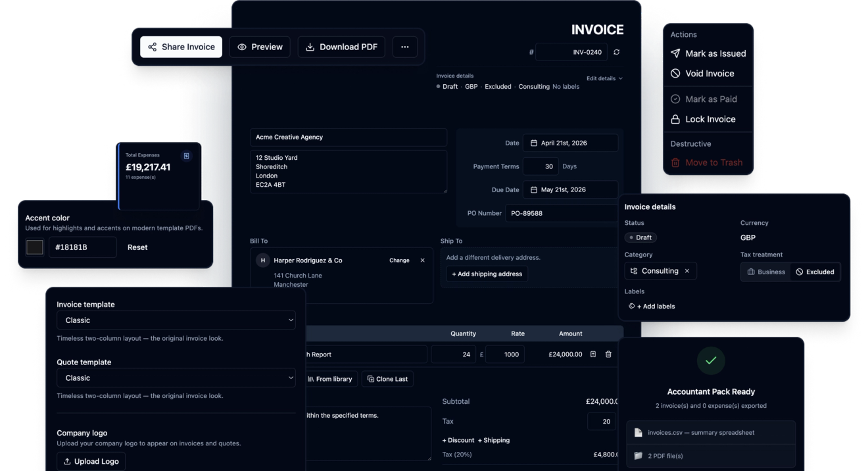Click the Rate field showing 1000
Image resolution: width=868 pixels, height=471 pixels.
[504, 354]
